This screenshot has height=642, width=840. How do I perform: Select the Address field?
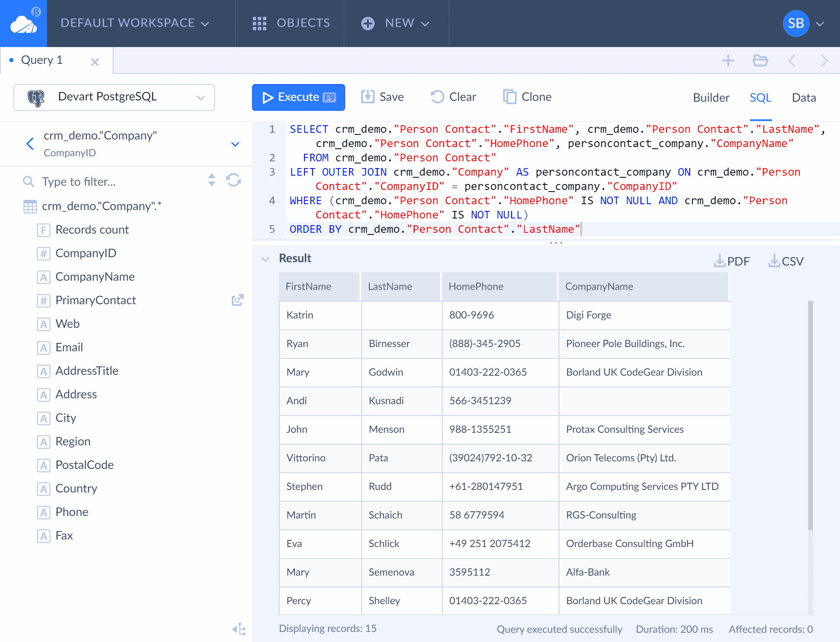(67, 395)
